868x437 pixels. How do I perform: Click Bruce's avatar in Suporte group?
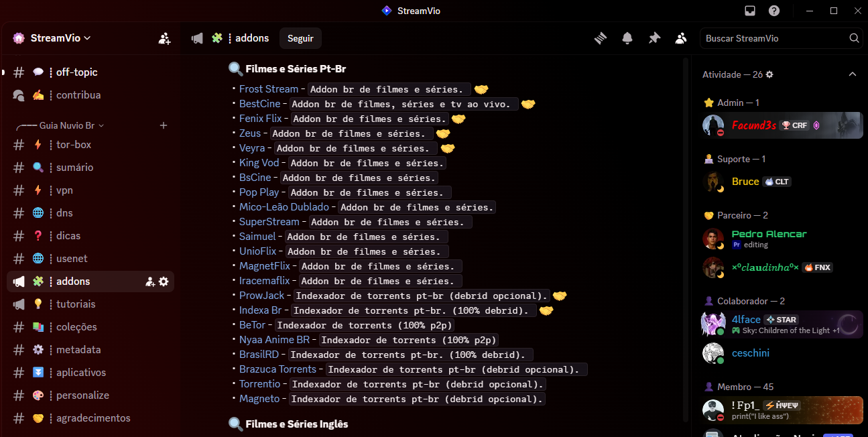(713, 182)
